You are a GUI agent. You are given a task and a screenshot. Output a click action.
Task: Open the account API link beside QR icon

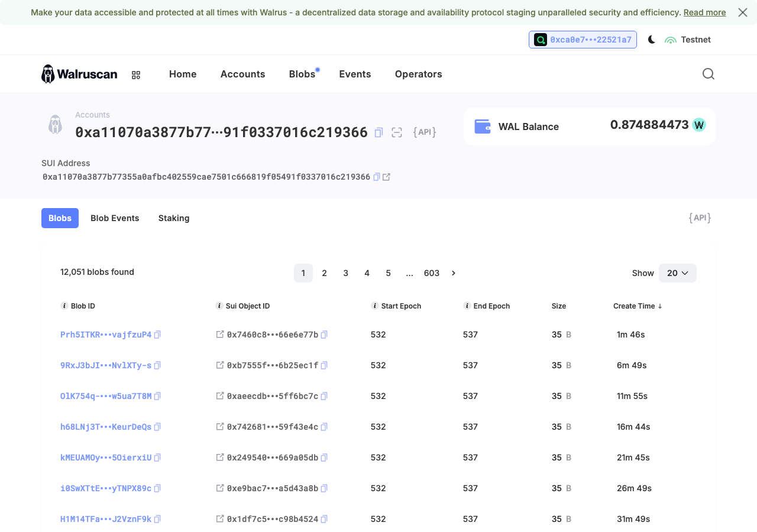click(x=425, y=132)
